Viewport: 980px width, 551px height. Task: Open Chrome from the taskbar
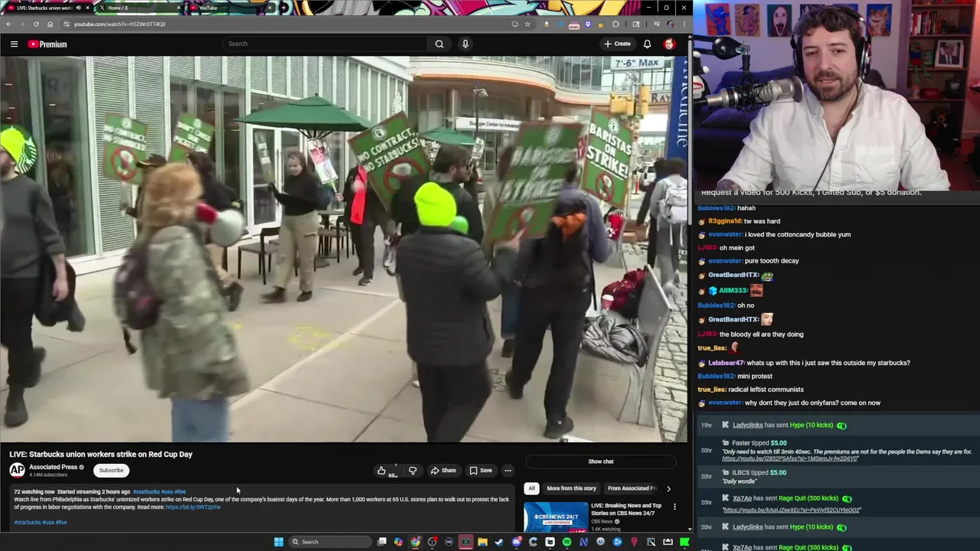click(x=416, y=542)
